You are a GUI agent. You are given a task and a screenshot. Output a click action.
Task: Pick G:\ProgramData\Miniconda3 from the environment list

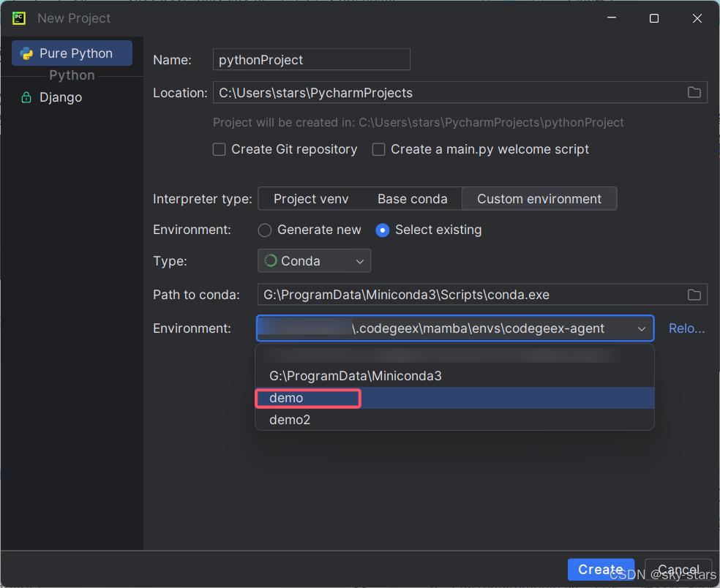[x=454, y=376]
